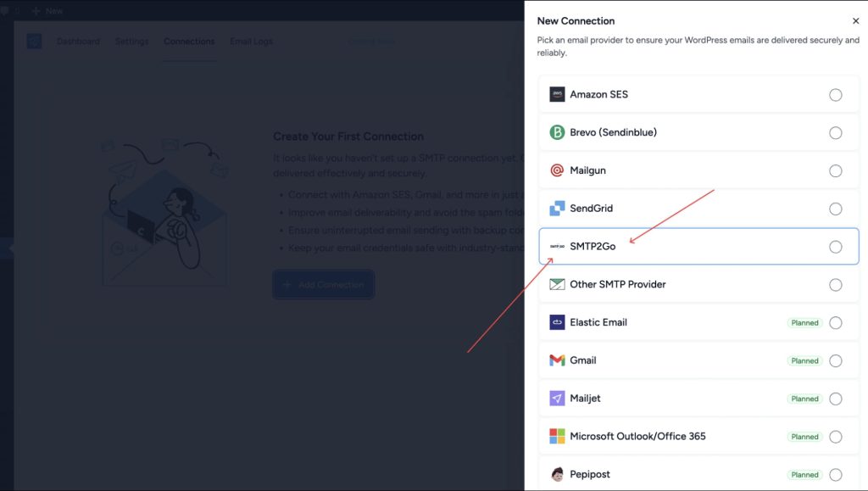Click the Elastic Email logo icon

click(557, 322)
